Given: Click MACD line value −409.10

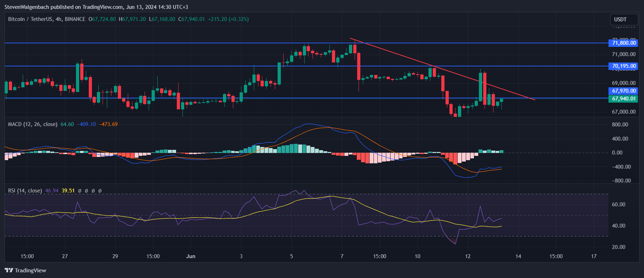Looking at the screenshot, I should click(x=86, y=124).
